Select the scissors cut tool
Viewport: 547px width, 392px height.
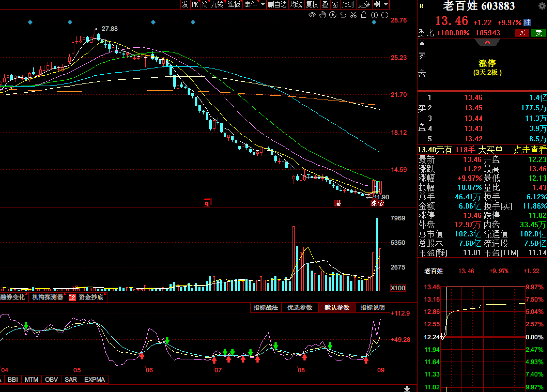point(353,15)
